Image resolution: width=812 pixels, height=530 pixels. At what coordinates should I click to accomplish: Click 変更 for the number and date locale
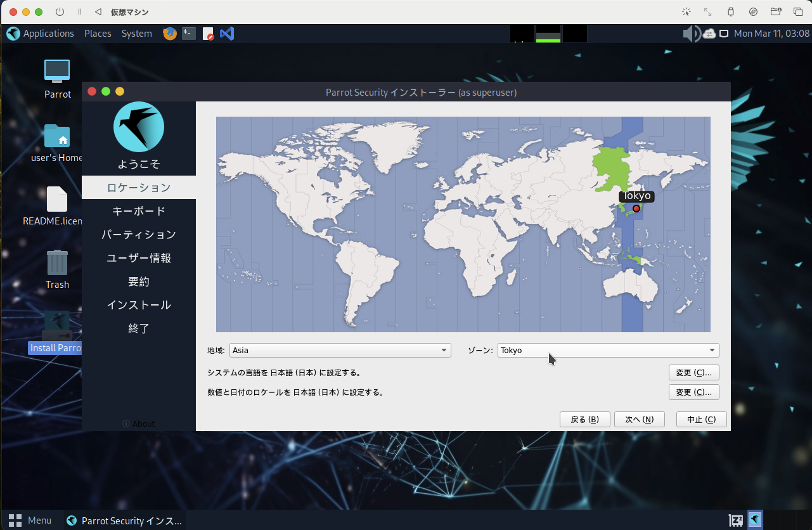coord(694,392)
